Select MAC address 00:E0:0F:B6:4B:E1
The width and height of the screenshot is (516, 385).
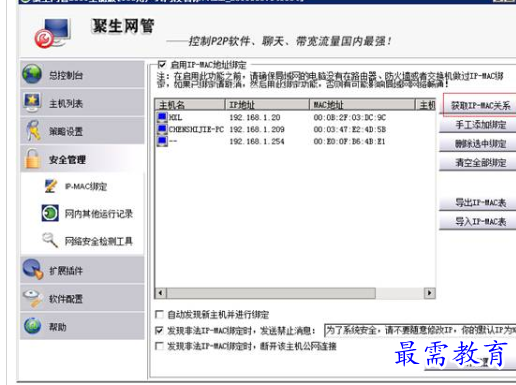[x=349, y=141]
